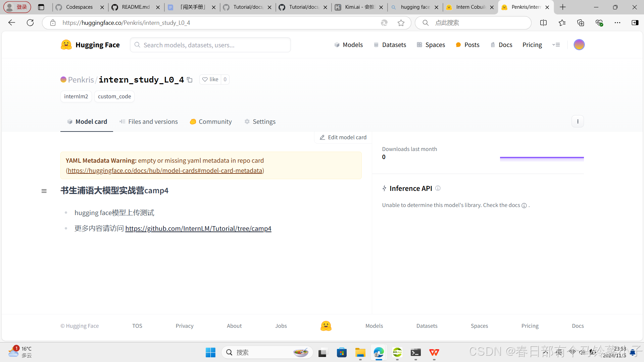Open tab actions menu icon
644x362 pixels.
[41, 7]
